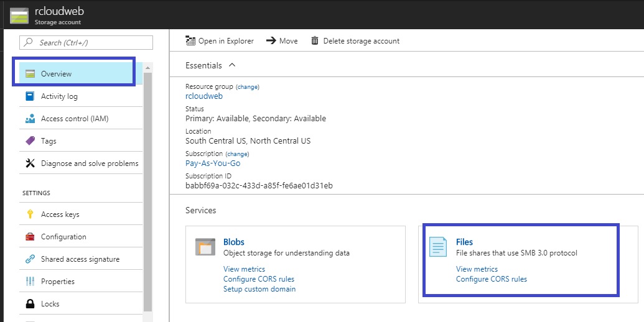This screenshot has height=322, width=644.
Task: Click Delete storage account button
Action: (x=355, y=41)
